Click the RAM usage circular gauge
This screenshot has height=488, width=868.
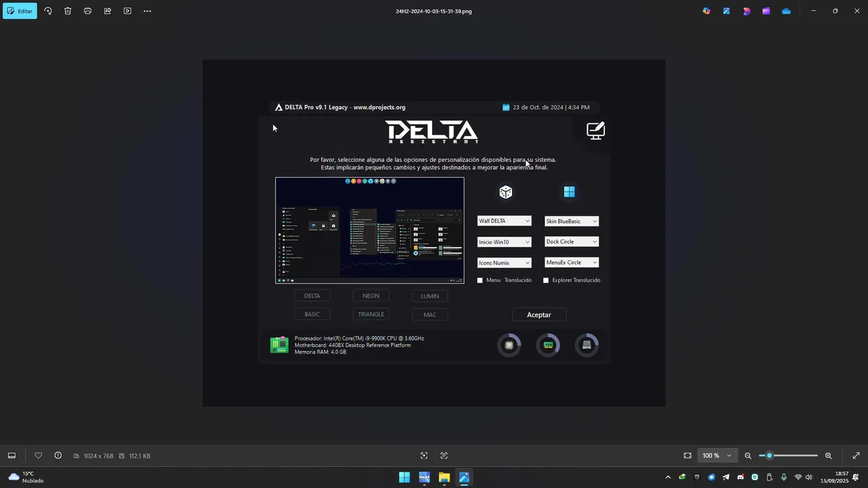tap(548, 345)
